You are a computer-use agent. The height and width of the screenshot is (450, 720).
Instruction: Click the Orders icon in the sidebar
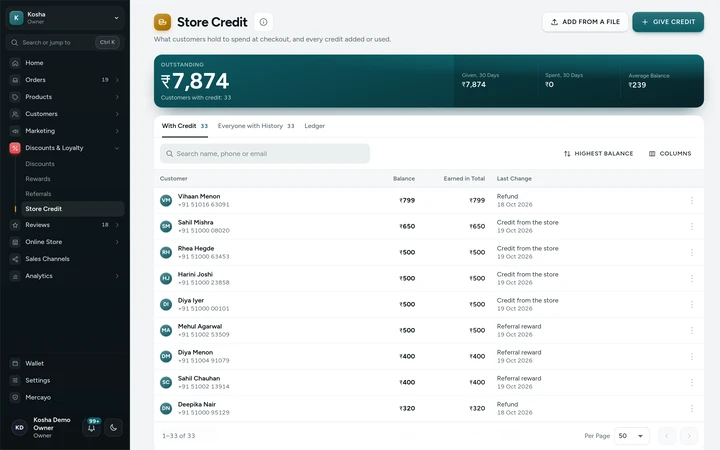click(15, 80)
